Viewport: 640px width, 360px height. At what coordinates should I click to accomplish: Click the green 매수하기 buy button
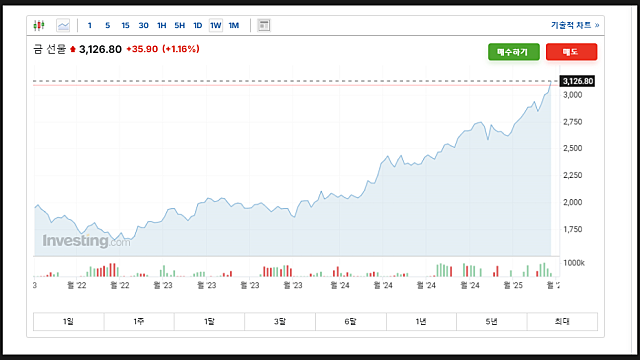click(x=513, y=52)
